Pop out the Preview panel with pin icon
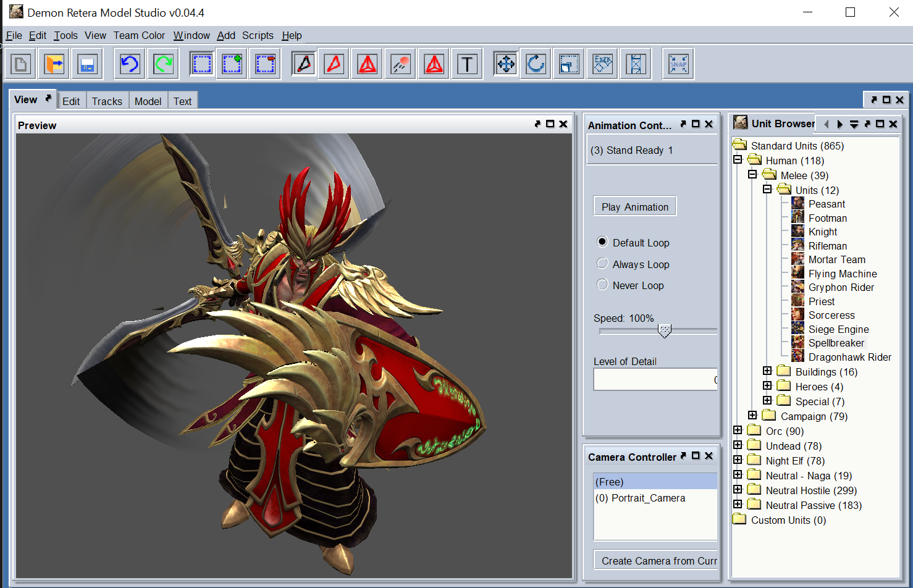 (537, 124)
